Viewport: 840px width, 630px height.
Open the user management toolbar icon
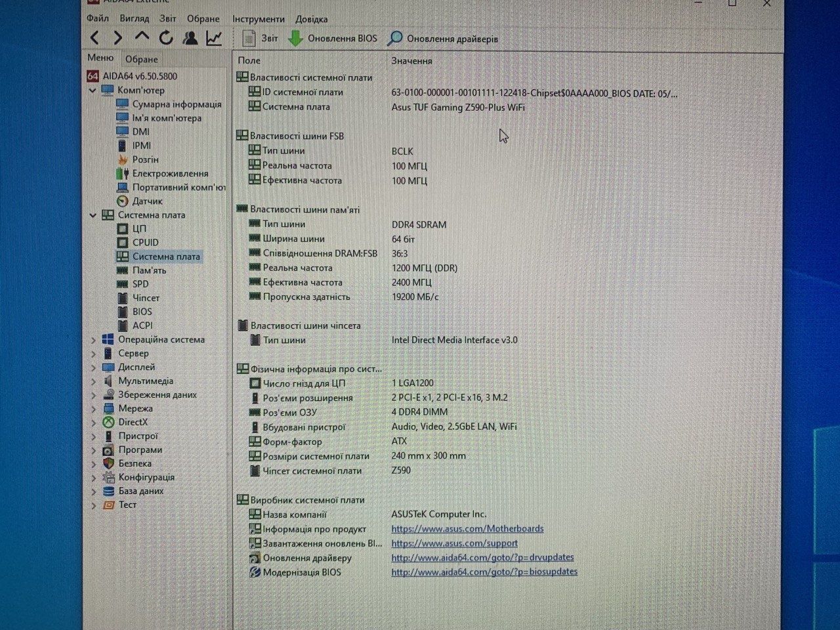coord(190,38)
